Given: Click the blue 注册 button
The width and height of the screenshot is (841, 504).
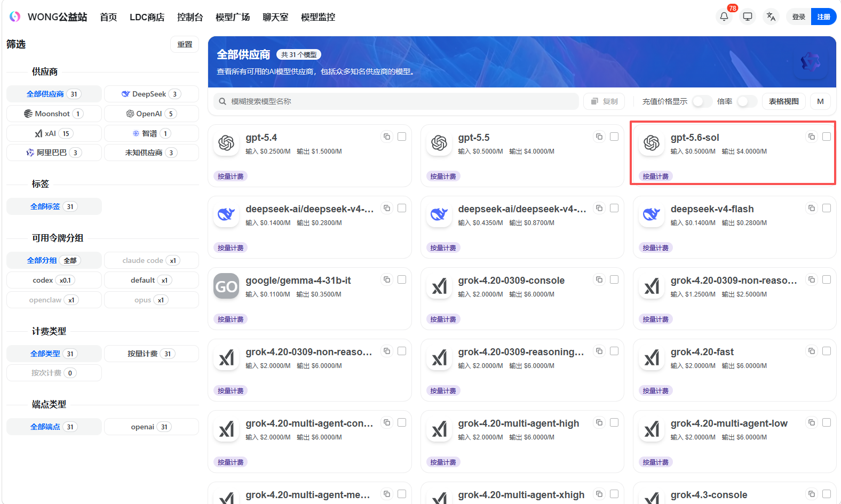Looking at the screenshot, I should click(823, 17).
